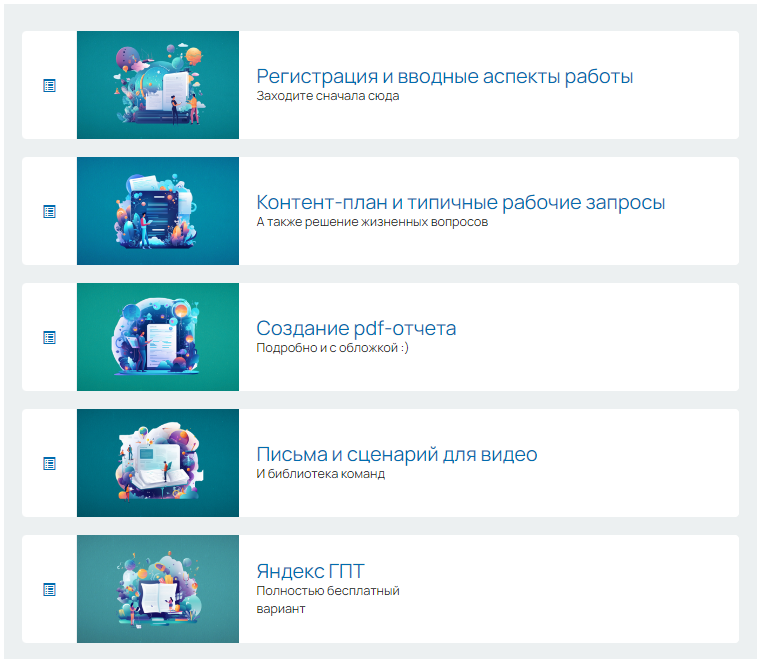Click the thumbnail image for Яндекс ГПТ

coord(158,589)
